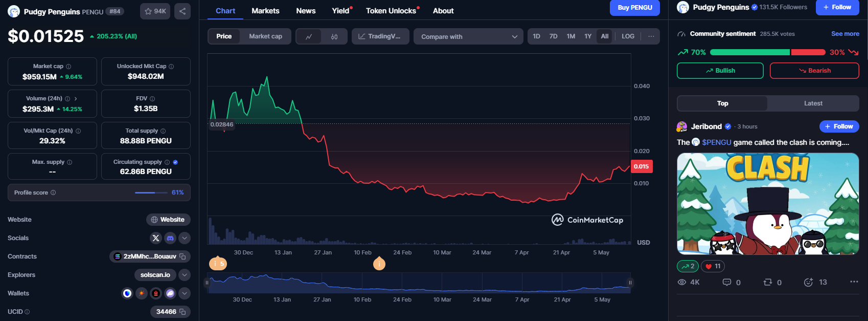The height and width of the screenshot is (321, 868).
Task: Add Pudgy Penguins to watchlist via star button
Action: point(155,11)
